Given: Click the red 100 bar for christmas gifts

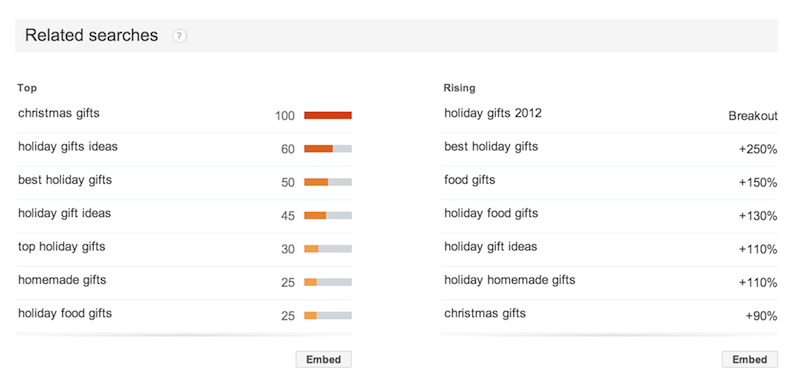Looking at the screenshot, I should coord(328,116).
